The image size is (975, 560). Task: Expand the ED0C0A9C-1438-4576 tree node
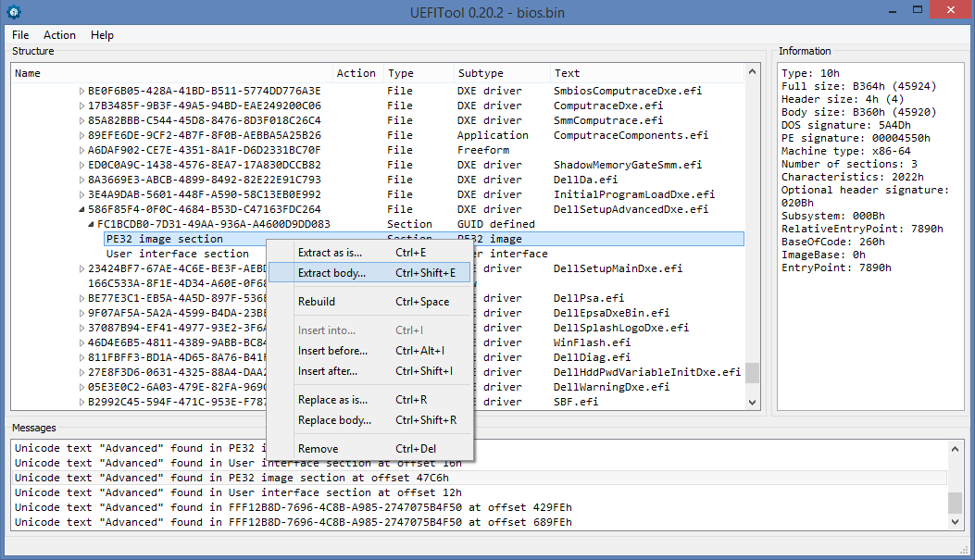pos(81,166)
